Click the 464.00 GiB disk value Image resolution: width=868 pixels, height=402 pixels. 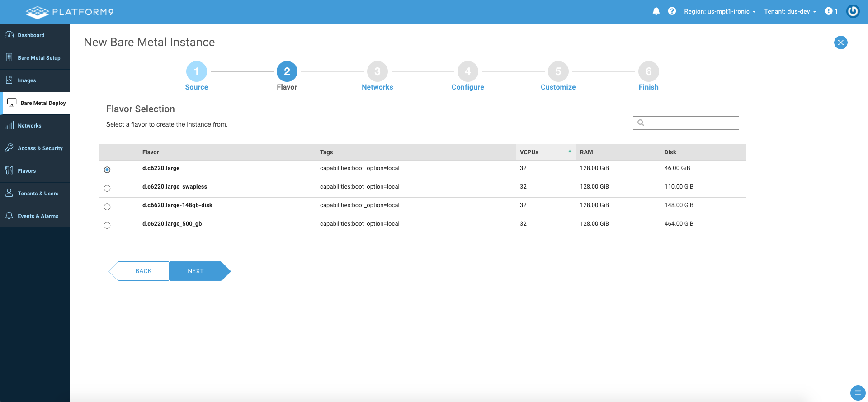click(679, 224)
